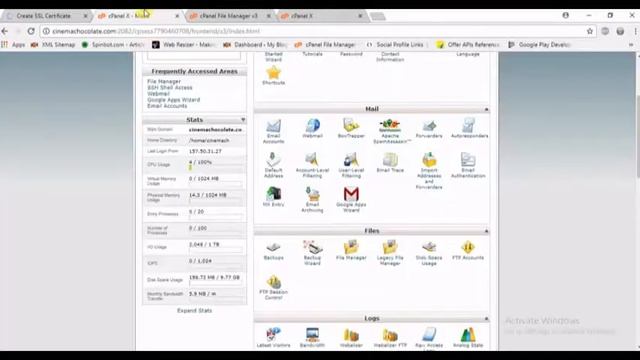The height and width of the screenshot is (360, 640).
Task: Open the File Manager folder icon
Action: pyautogui.click(x=351, y=247)
